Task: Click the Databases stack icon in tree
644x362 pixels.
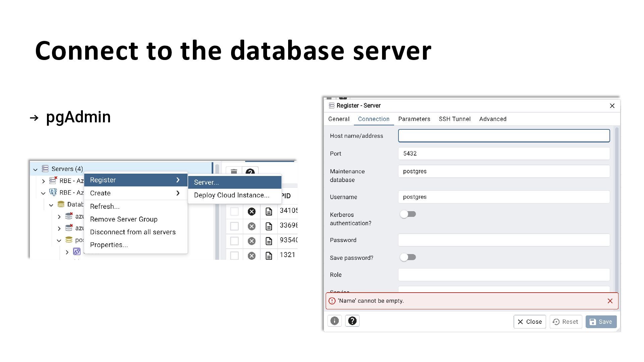Action: (61, 204)
